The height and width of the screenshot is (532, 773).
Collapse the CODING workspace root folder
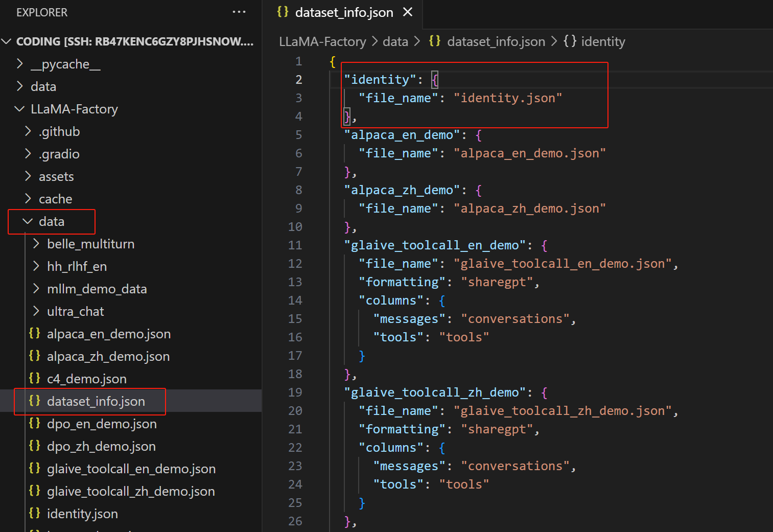click(x=7, y=41)
